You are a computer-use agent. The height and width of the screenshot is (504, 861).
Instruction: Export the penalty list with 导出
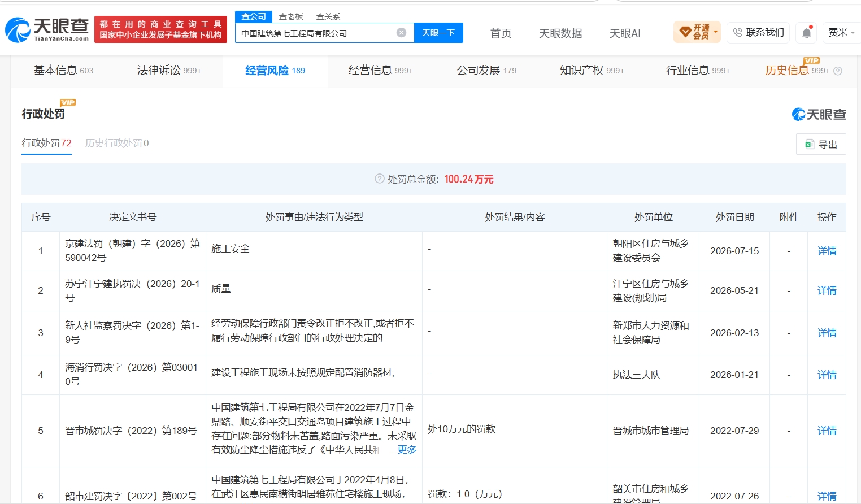click(821, 144)
